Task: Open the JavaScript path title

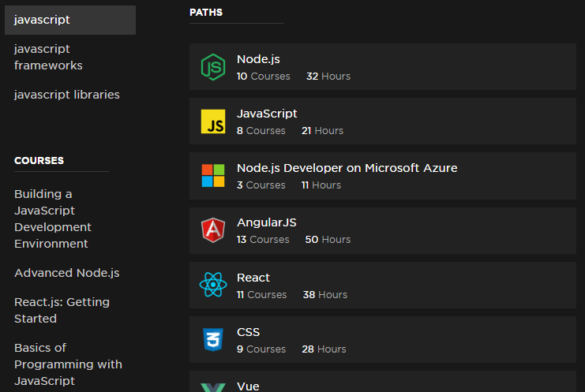Action: (x=267, y=114)
